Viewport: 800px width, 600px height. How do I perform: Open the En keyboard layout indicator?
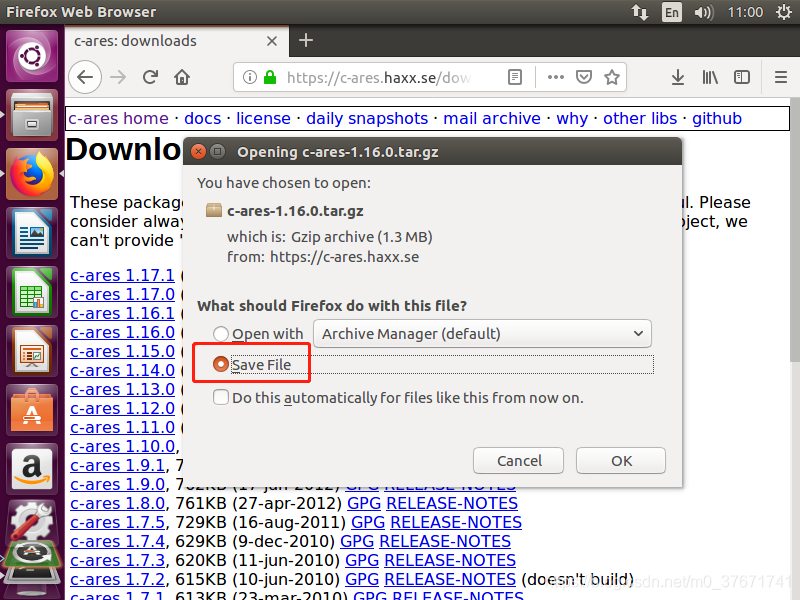(671, 12)
